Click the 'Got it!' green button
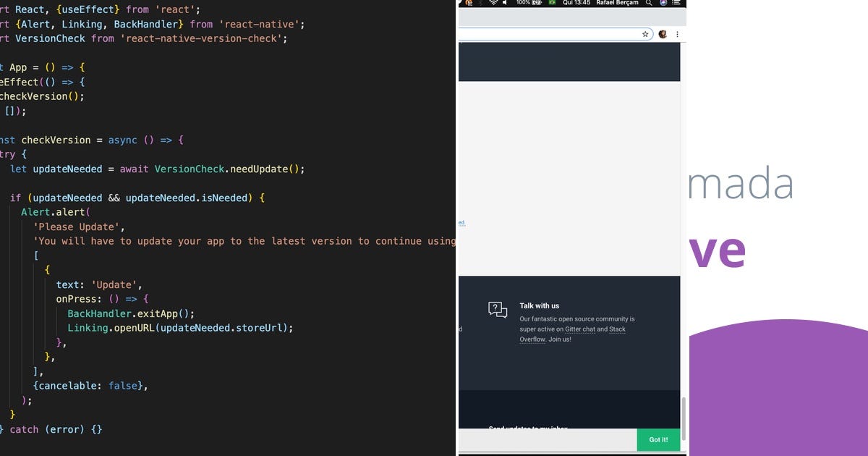This screenshot has width=868, height=456. tap(658, 439)
